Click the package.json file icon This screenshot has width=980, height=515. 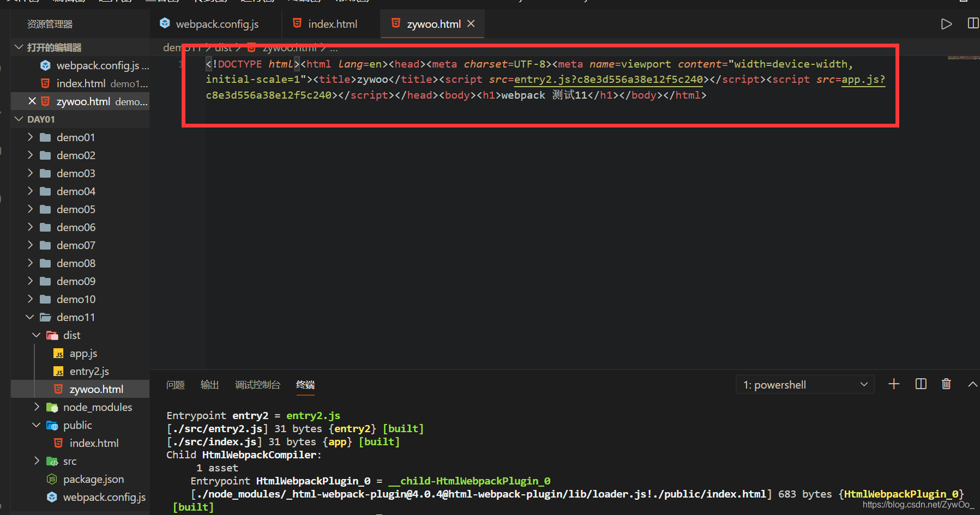tap(52, 479)
